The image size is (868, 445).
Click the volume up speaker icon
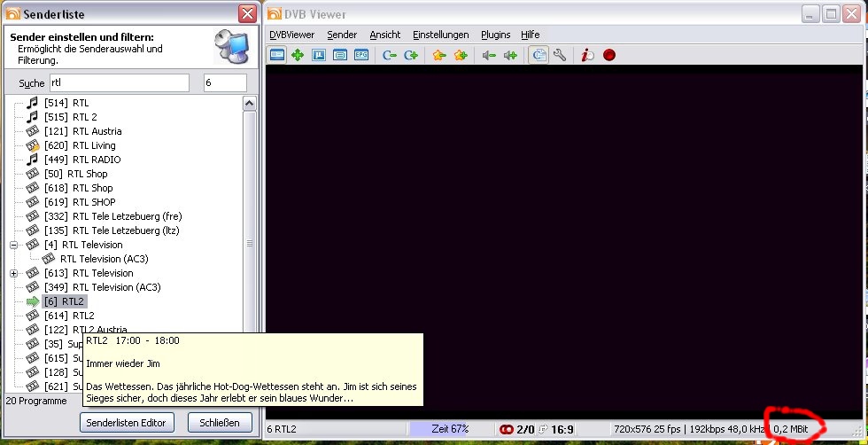(x=510, y=55)
